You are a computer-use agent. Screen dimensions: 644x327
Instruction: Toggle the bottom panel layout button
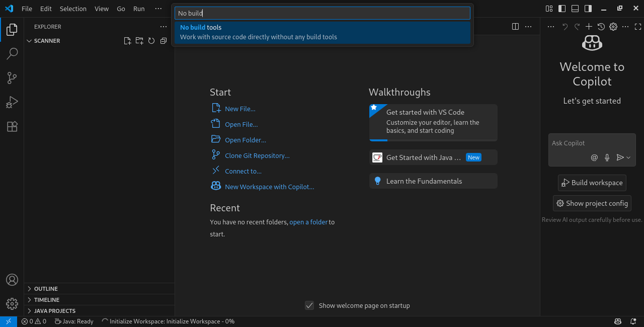coord(575,9)
